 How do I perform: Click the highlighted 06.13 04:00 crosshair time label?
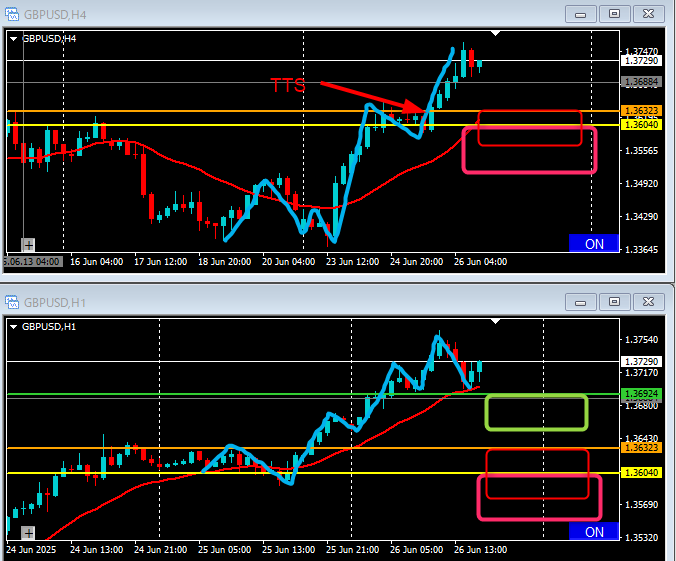point(33,262)
